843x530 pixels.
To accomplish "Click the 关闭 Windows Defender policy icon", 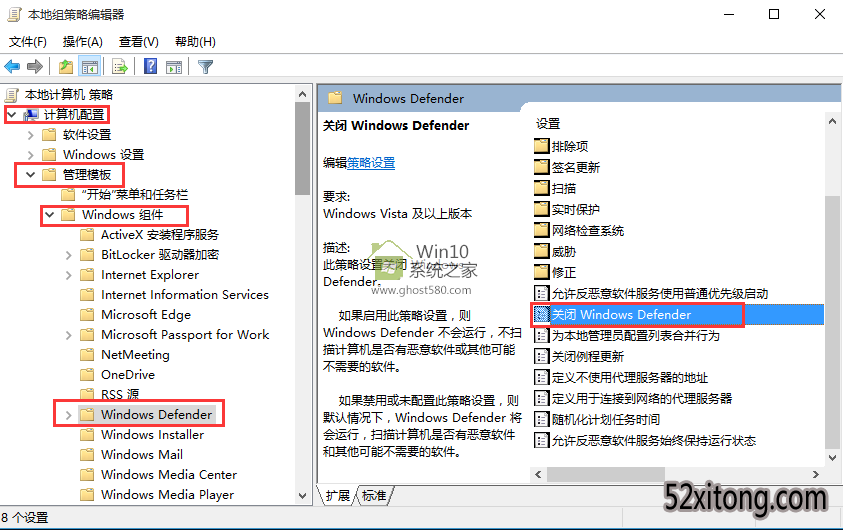I will tap(541, 314).
